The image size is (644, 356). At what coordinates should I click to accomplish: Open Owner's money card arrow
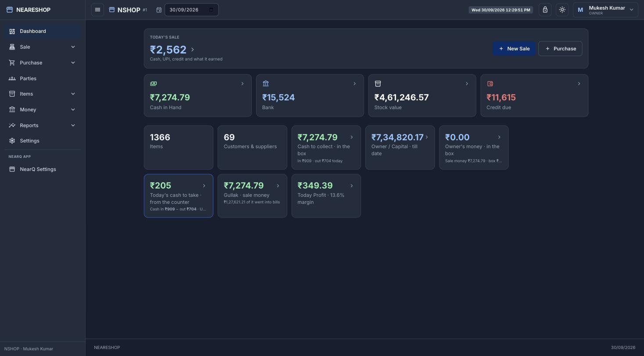point(499,137)
